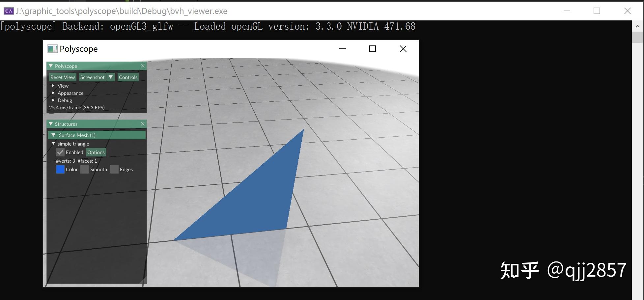644x300 pixels.
Task: Open the blue Color swatch picker
Action: point(60,169)
